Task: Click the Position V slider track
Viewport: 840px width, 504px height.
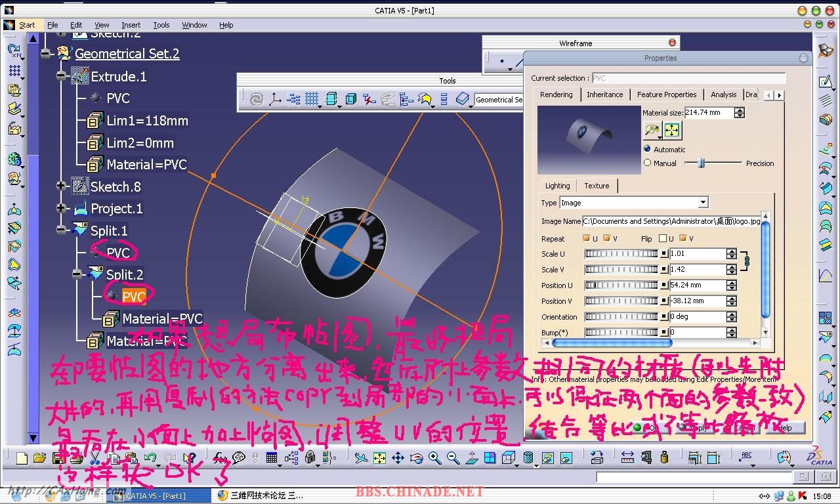Action: point(621,301)
